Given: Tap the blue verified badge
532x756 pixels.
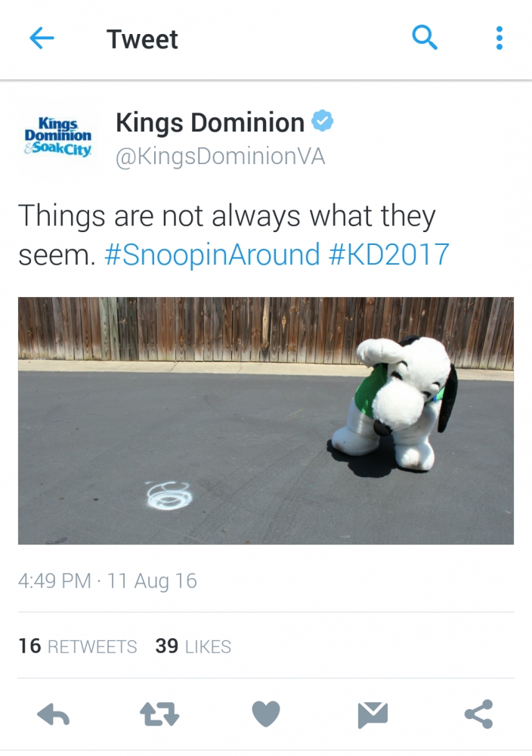Looking at the screenshot, I should [x=323, y=121].
